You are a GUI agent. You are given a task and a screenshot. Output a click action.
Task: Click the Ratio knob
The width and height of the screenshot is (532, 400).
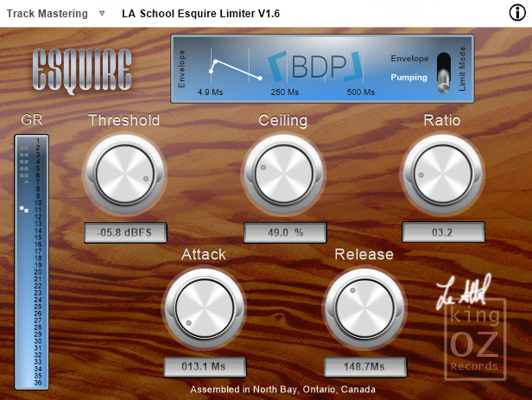coord(442,175)
